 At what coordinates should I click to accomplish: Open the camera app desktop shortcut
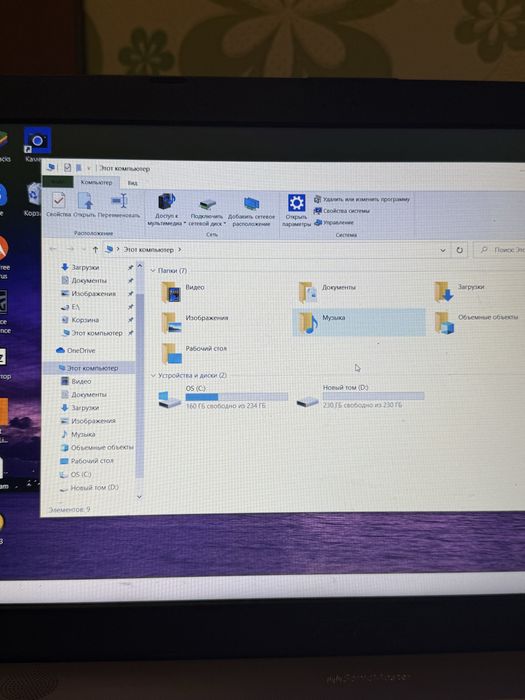pos(38,144)
